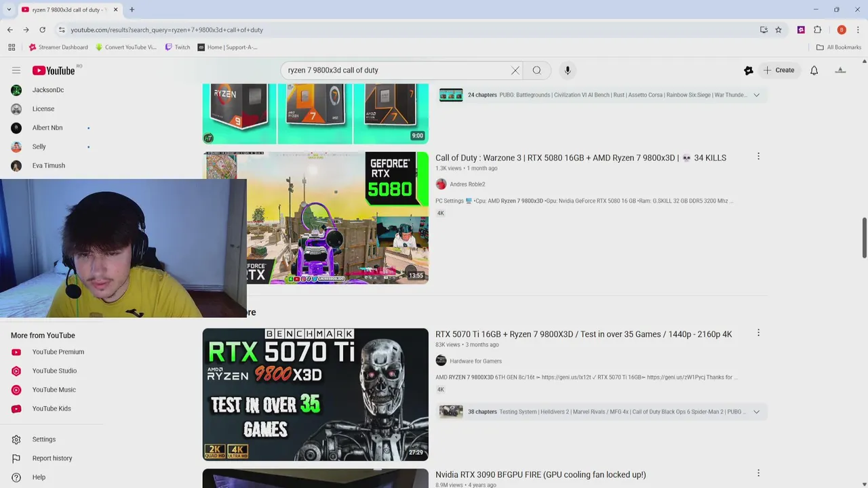Open RTX 5070 Ti benchmark thumbnail
The width and height of the screenshot is (868, 488).
coord(315,394)
